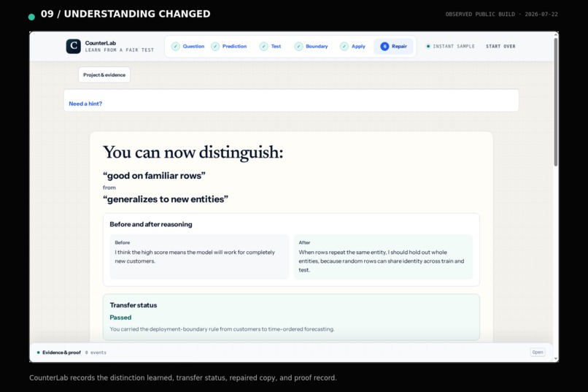Click the CounterLab brand name
This screenshot has width=588, height=392.
click(101, 43)
